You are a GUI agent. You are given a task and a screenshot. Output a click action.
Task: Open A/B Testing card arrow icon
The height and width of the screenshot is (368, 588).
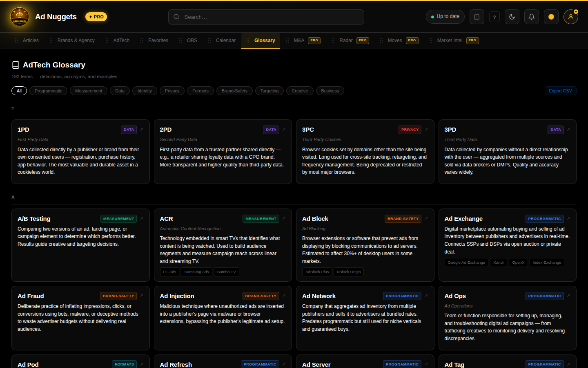(142, 219)
